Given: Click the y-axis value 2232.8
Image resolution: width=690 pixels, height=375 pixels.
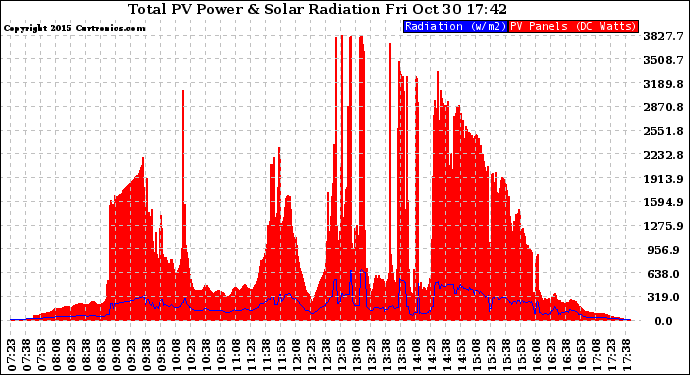Looking at the screenshot, I should [x=664, y=155].
